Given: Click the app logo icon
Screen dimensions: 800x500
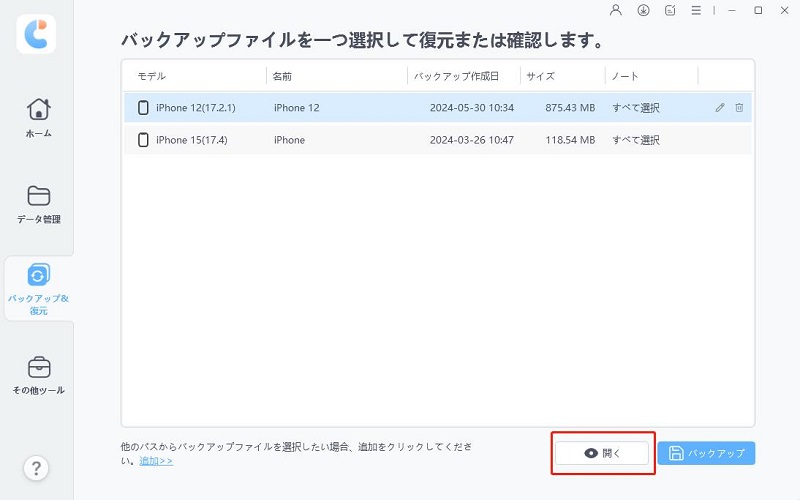Looking at the screenshot, I should [x=36, y=35].
